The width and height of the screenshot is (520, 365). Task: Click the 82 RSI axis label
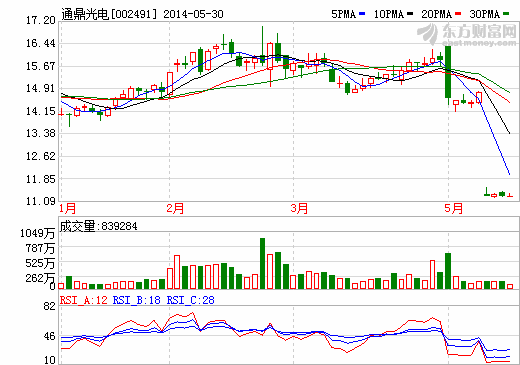(x=49, y=306)
